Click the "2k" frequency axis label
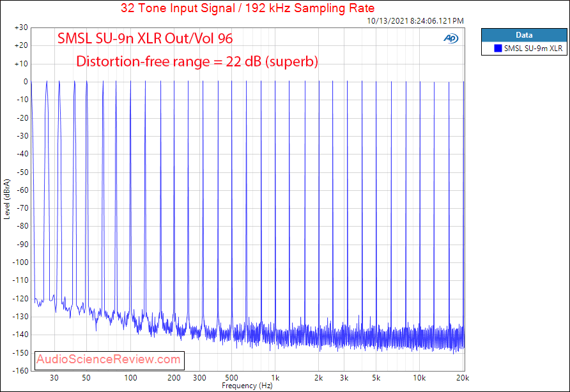 coord(319,378)
